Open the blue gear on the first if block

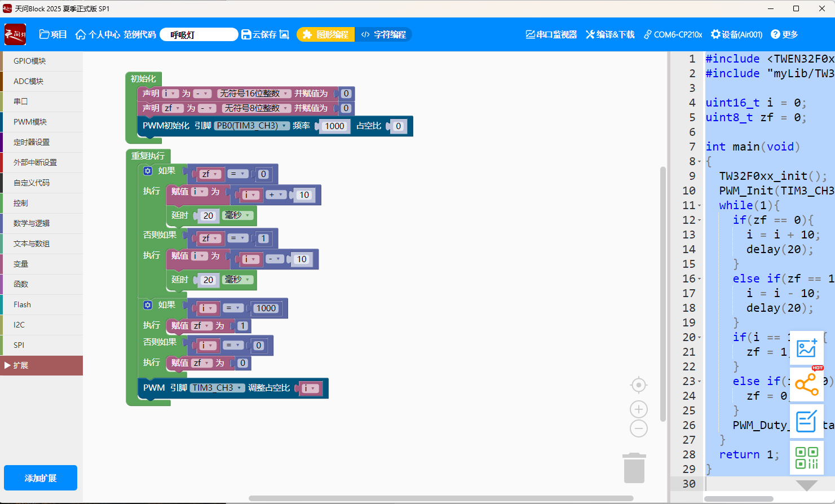tap(148, 171)
